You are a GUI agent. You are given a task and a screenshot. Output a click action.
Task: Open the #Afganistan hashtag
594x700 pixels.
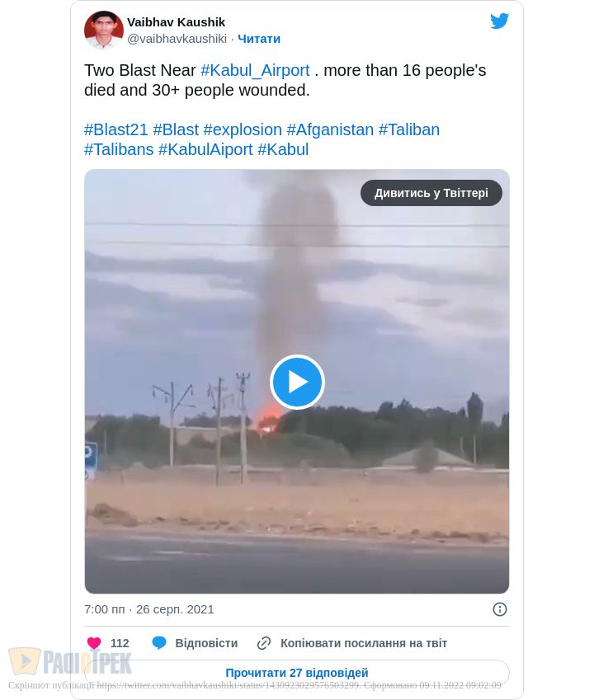click(x=330, y=129)
